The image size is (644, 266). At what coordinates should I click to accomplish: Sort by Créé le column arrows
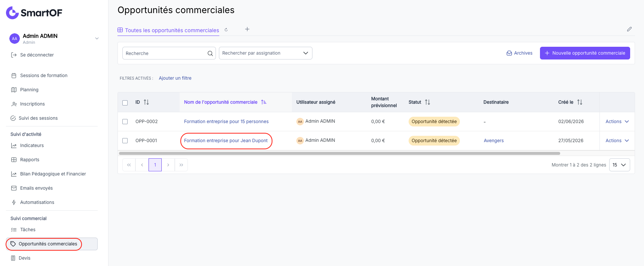tap(580, 102)
